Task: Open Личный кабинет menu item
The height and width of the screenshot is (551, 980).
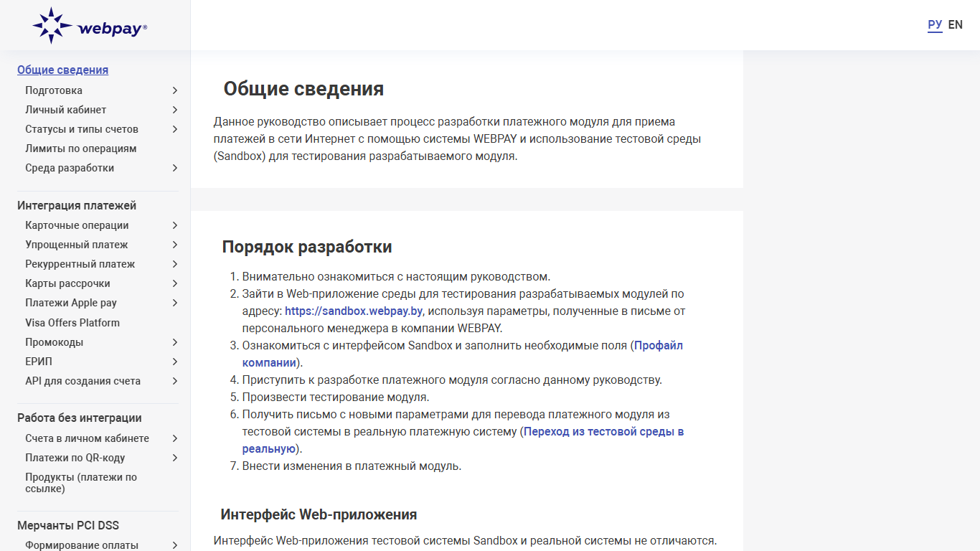Action: point(66,110)
